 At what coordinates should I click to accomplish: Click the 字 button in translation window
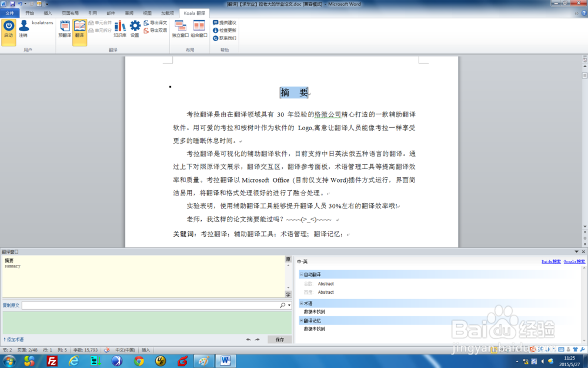[288, 294]
